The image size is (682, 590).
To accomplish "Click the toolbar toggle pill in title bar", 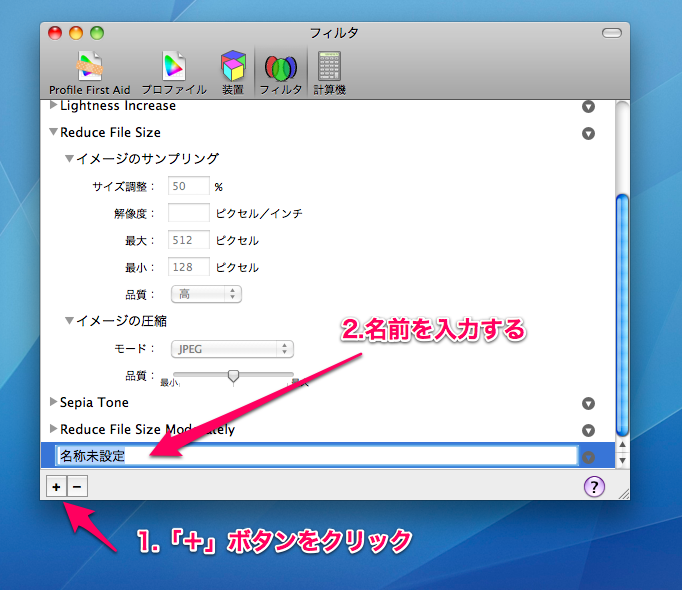I will pyautogui.click(x=612, y=33).
